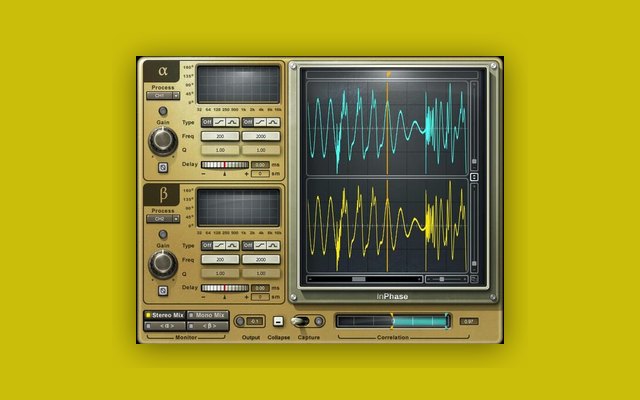Click the beta waveform vertical zoom slider

(474, 227)
